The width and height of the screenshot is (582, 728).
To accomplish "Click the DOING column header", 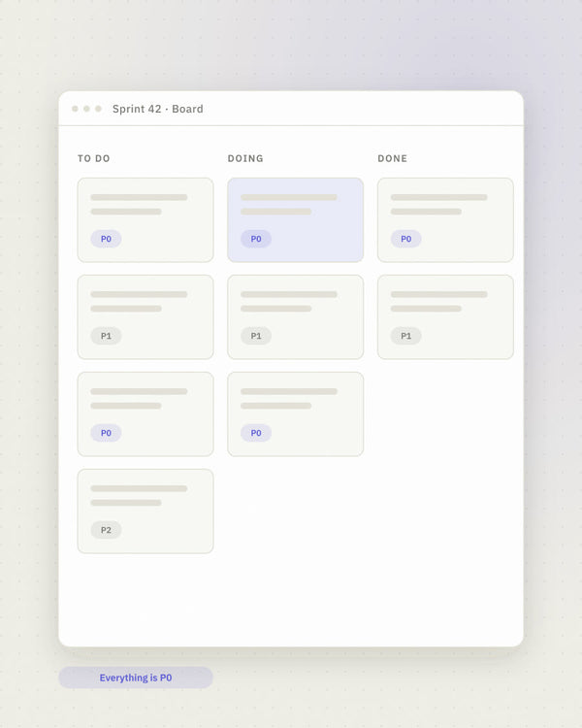I will click(245, 158).
